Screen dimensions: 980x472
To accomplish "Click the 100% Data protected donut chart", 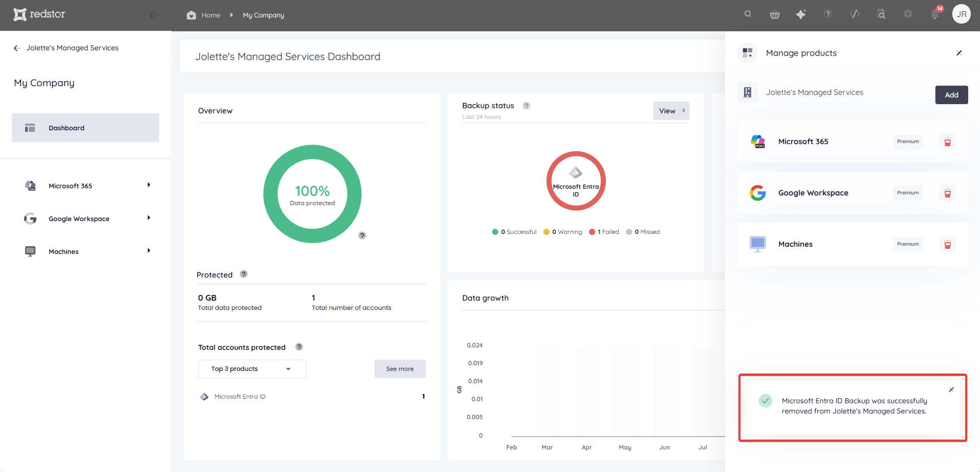I will click(x=312, y=194).
